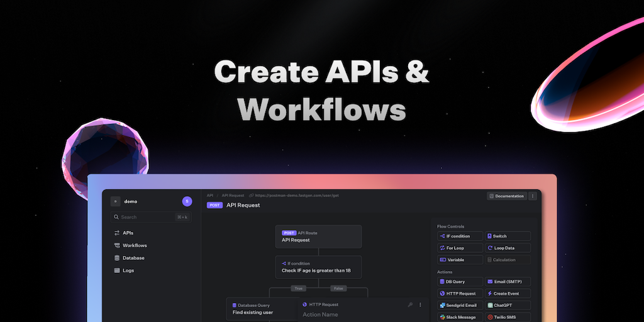The width and height of the screenshot is (644, 322).
Task: Open the Logs section in sidebar
Action: (124, 270)
